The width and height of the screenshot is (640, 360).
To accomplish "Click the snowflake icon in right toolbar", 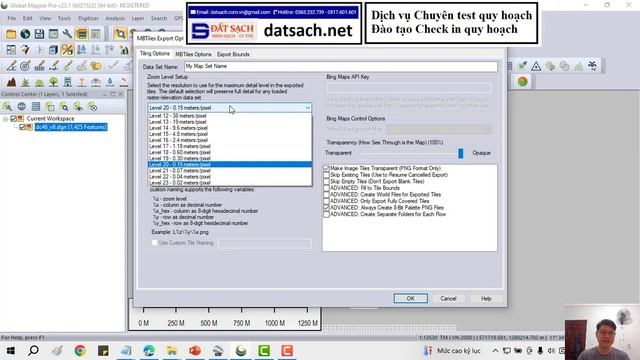I will tap(592, 65).
